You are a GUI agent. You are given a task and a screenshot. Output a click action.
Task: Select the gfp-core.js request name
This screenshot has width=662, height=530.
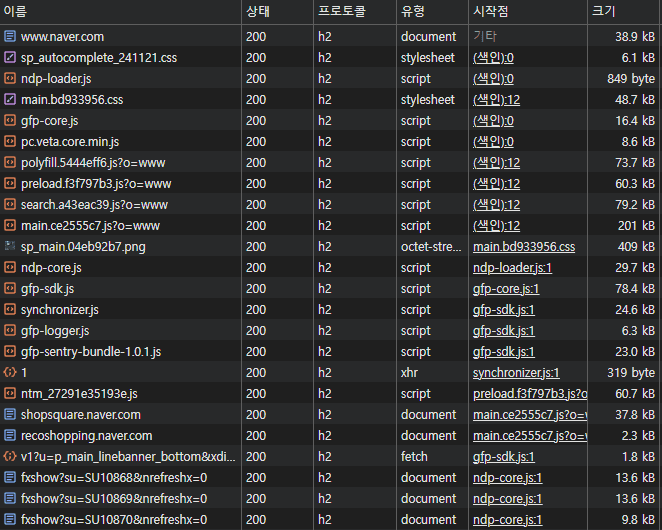(x=50, y=121)
